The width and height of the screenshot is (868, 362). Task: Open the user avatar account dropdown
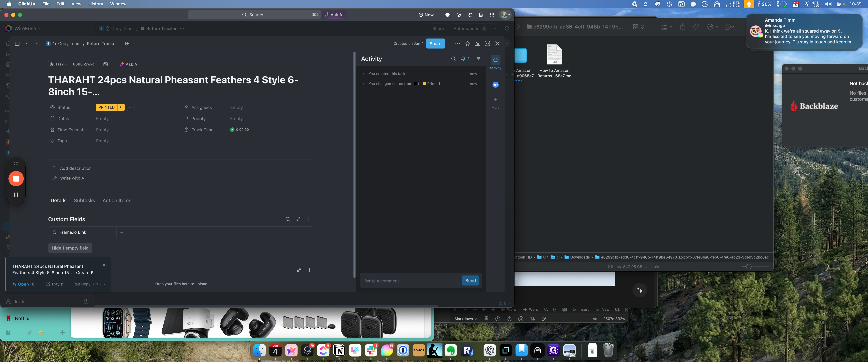(505, 15)
